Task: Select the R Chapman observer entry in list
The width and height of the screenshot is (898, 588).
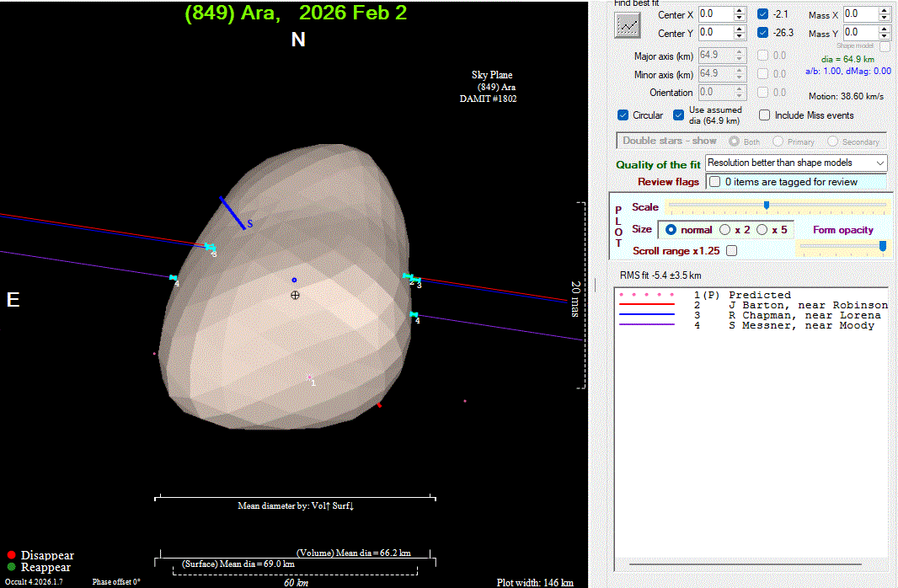Action: point(804,315)
